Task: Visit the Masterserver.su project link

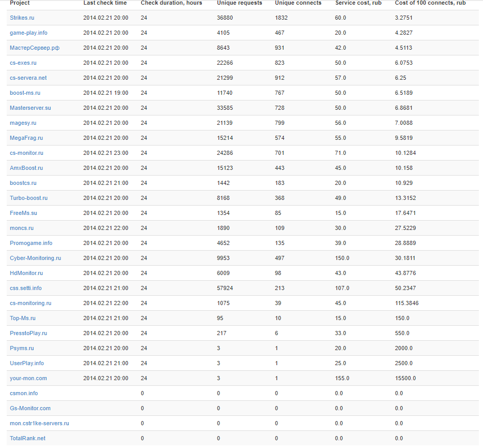Action: (30, 108)
